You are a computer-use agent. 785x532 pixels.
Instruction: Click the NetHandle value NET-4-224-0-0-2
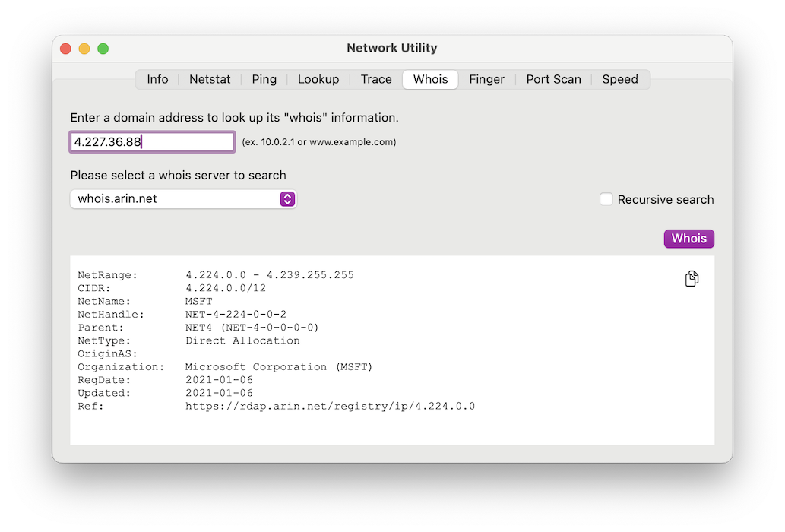(x=236, y=315)
